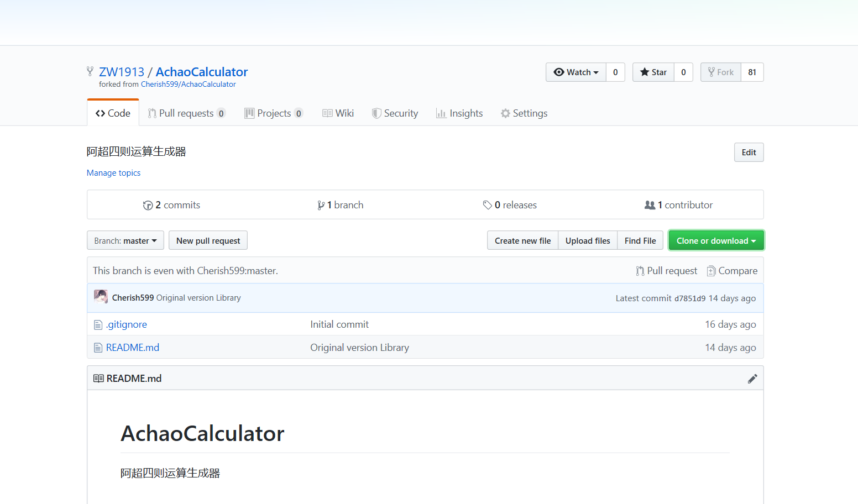Screen dimensions: 858x504
Task: Click the Compare link
Action: pyautogui.click(x=733, y=271)
